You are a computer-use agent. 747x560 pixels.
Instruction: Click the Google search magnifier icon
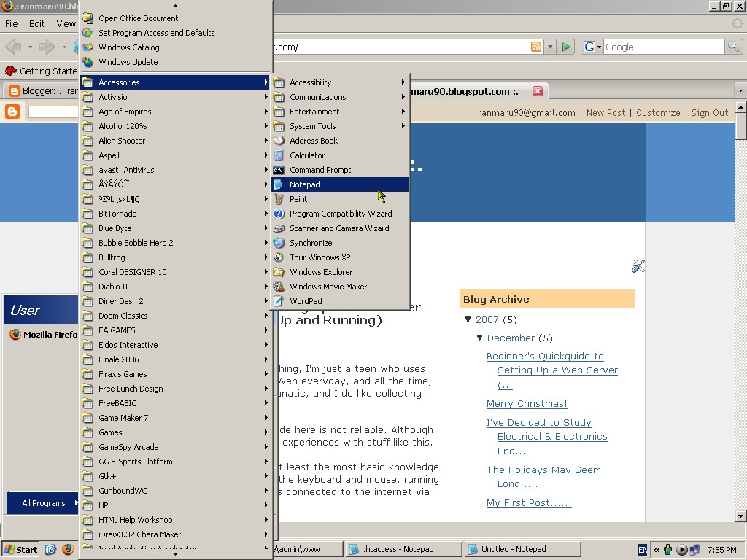coord(732,47)
